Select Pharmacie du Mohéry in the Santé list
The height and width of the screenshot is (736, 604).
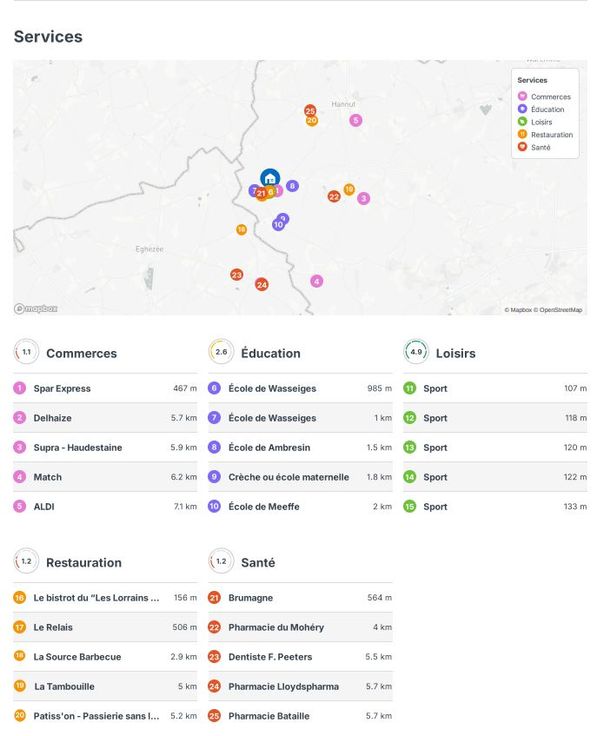click(276, 627)
